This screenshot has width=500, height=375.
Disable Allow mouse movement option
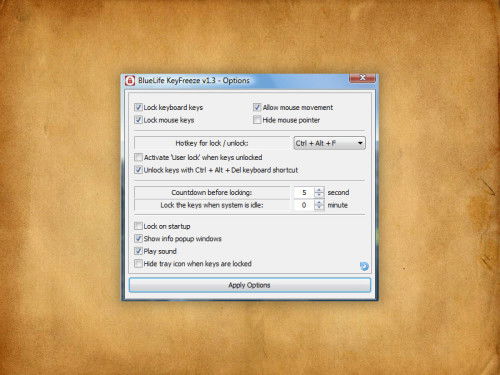[257, 107]
